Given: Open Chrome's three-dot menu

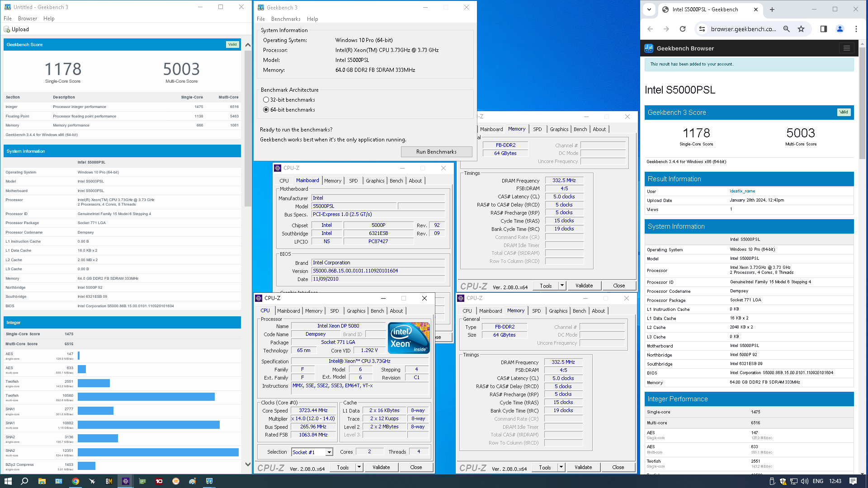Looking at the screenshot, I should 856,29.
